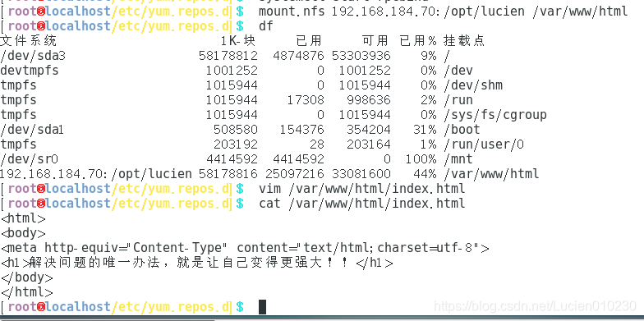This screenshot has width=644, height=321.
Task: Click the /dev/sda1 filesystem entry
Action: coord(31,130)
